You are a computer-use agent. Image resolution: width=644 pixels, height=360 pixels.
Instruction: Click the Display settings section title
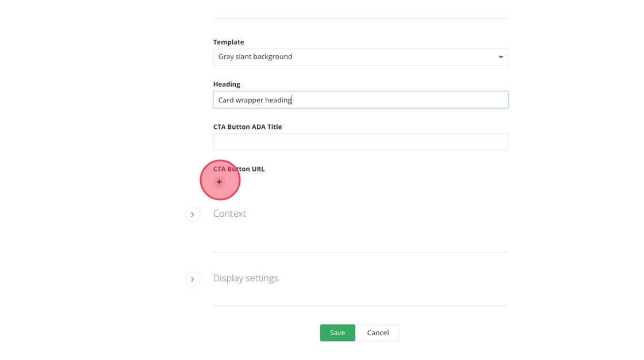point(246,278)
